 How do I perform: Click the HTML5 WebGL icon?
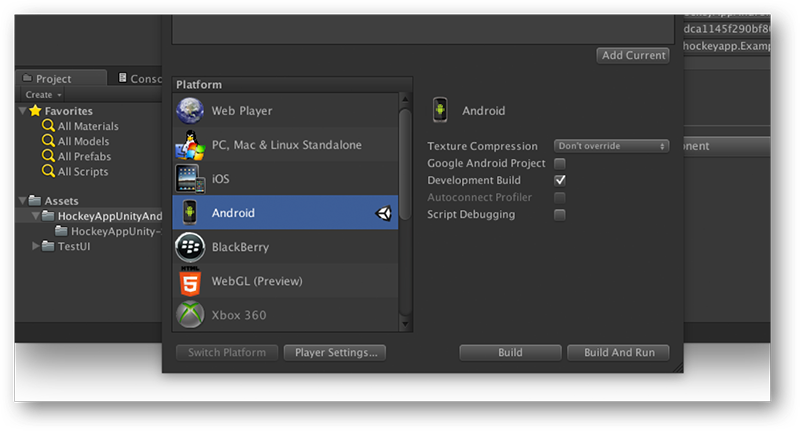tap(190, 281)
